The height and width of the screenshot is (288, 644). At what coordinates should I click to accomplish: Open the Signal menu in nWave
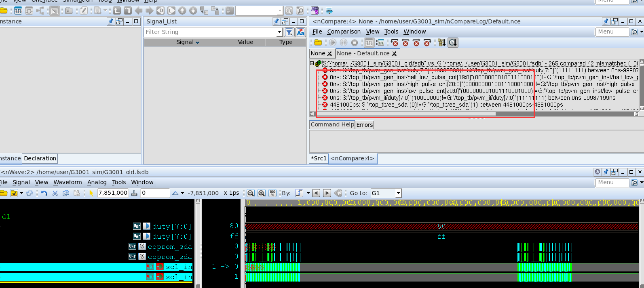(21, 182)
